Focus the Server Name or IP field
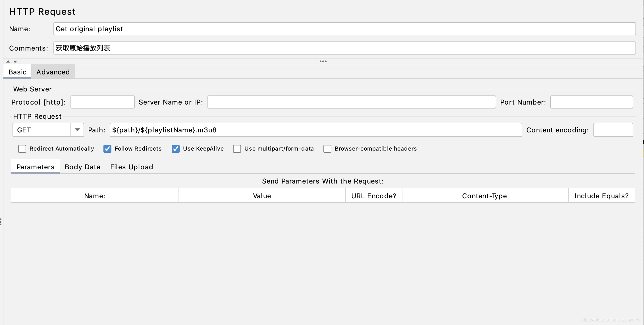 coord(352,102)
